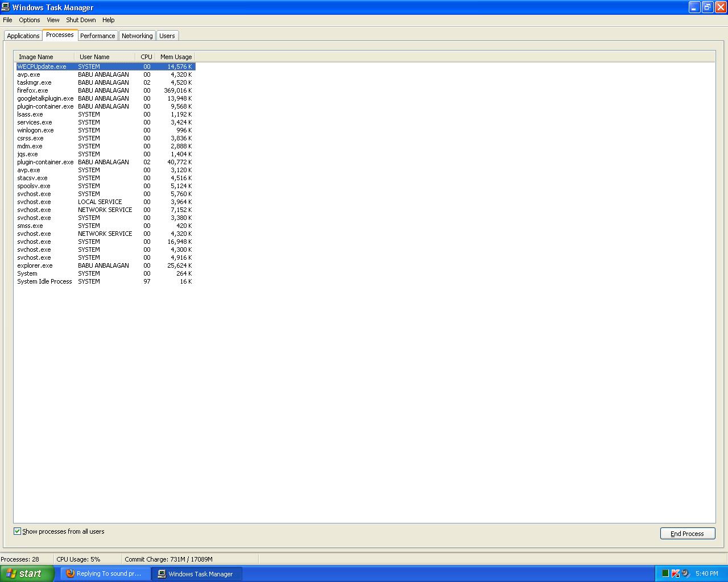Select the services.exe process
Viewport: 728px width, 582px height.
(105, 122)
